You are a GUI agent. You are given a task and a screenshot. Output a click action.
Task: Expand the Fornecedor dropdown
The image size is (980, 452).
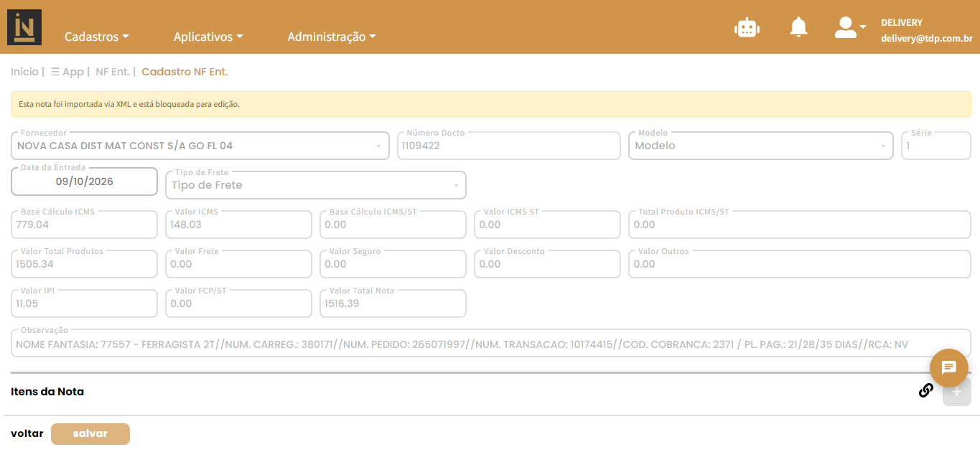[x=199, y=146]
